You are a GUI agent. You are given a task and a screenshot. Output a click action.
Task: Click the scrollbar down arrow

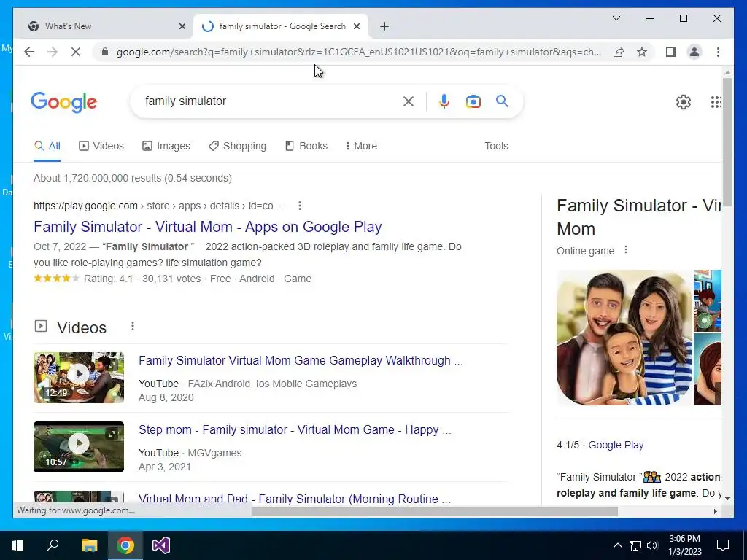[727, 499]
